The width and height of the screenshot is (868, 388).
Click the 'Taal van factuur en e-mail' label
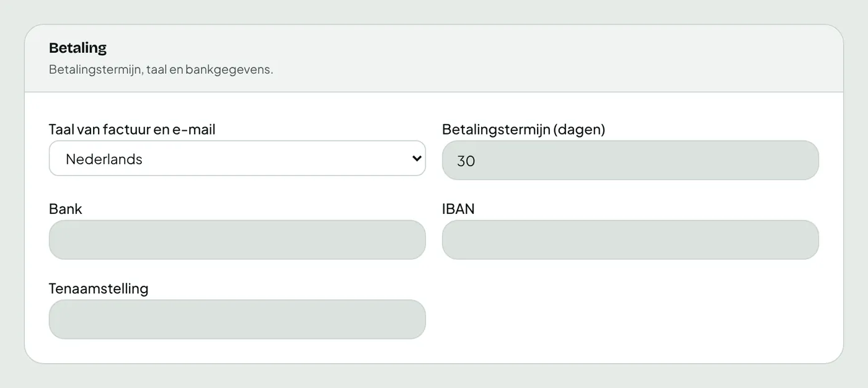(132, 130)
